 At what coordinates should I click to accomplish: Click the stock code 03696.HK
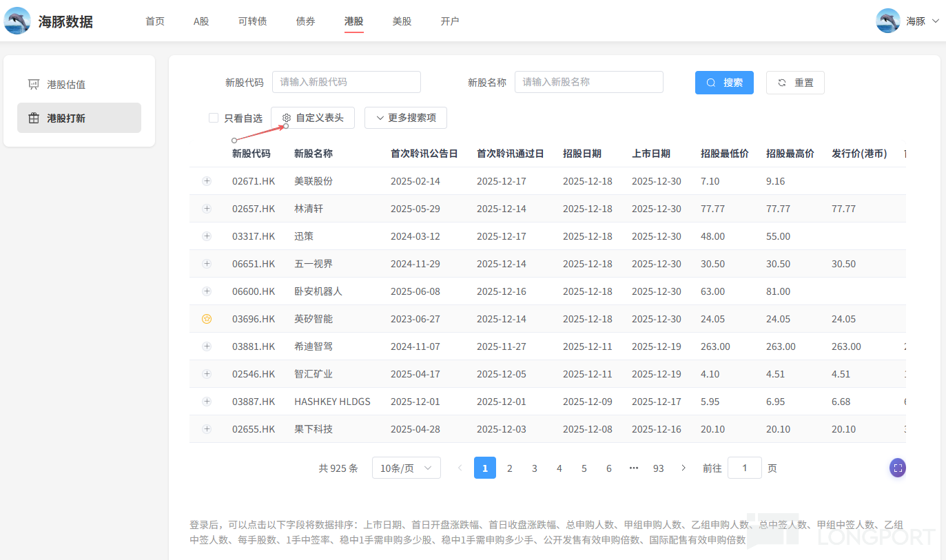pos(254,319)
